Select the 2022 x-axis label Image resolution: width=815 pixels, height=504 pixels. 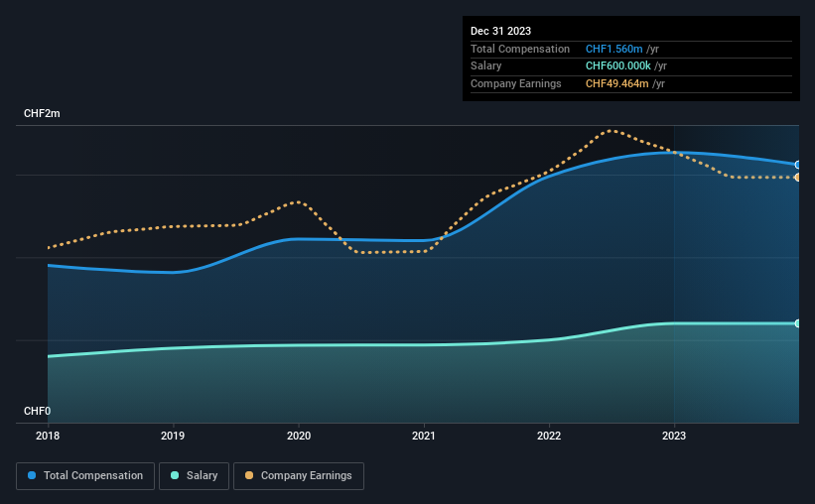pos(549,436)
